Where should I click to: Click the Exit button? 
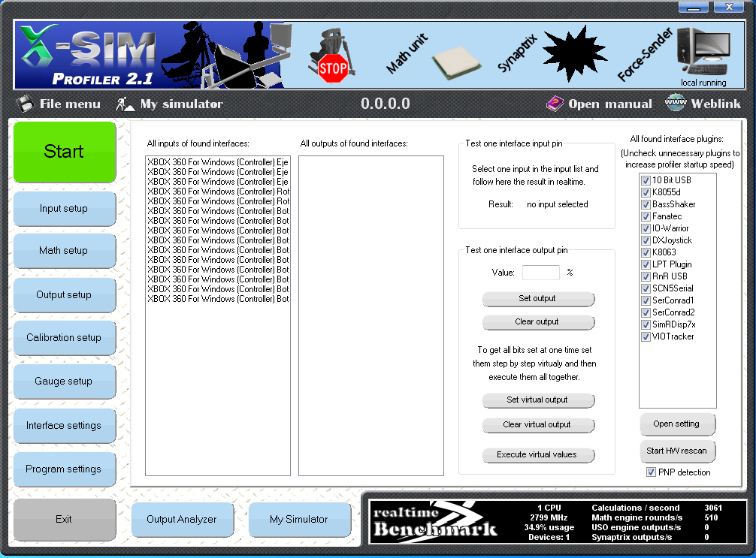point(65,520)
